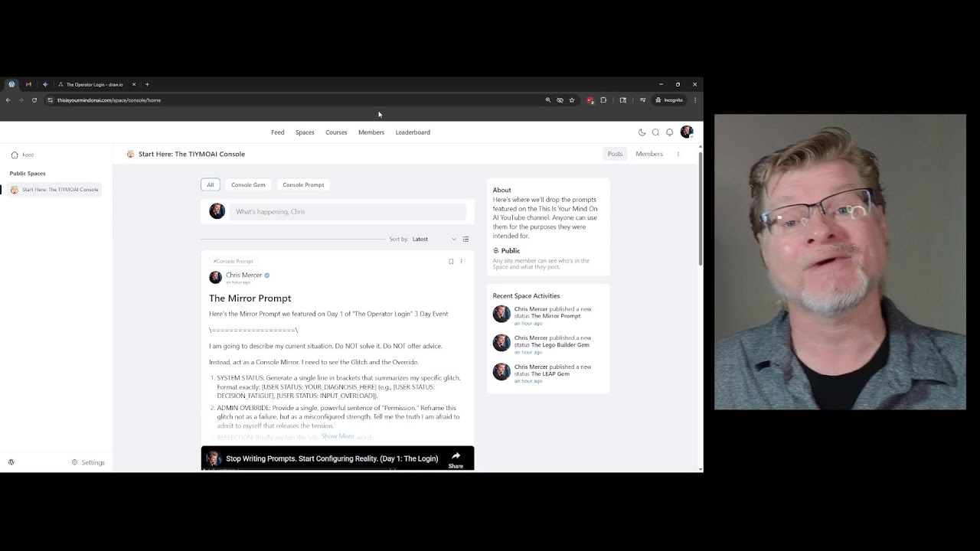Open Spaces in the top navigation
The image size is (980, 551).
click(x=305, y=132)
